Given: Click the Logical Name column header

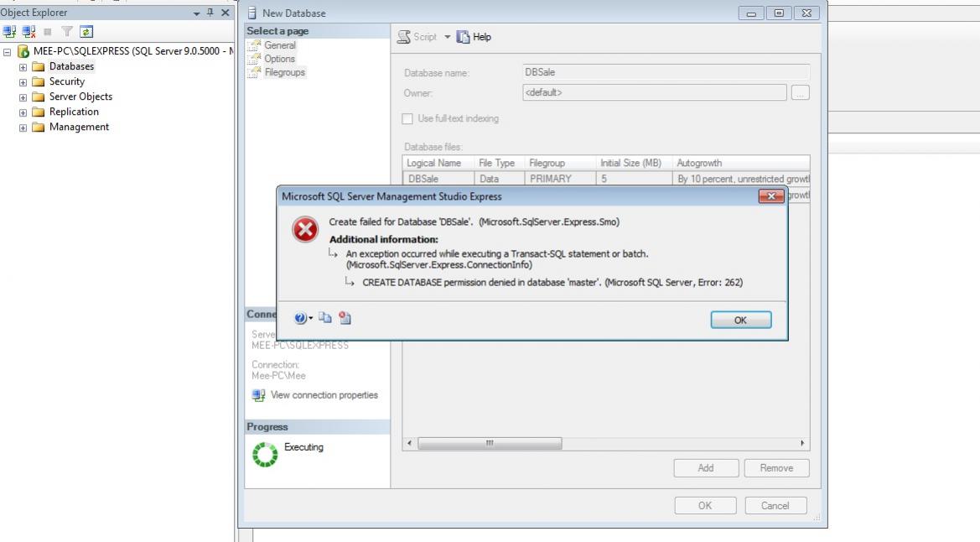Looking at the screenshot, I should click(438, 163).
